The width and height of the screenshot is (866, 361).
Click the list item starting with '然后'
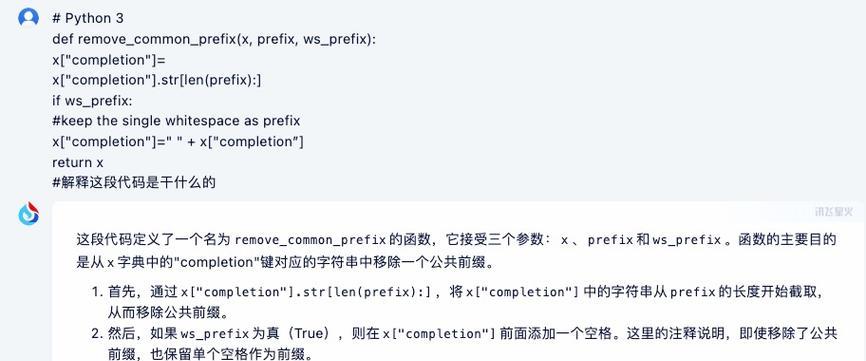coord(464,343)
